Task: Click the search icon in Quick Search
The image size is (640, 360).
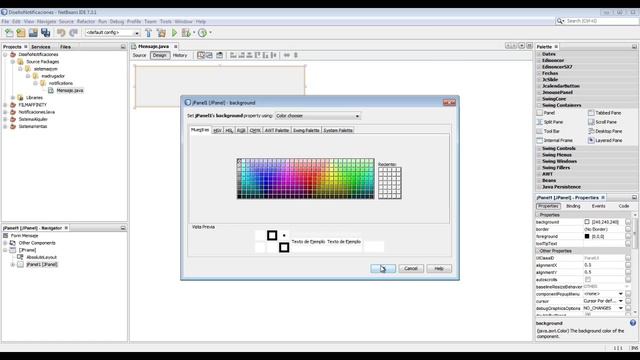Action: [560, 21]
